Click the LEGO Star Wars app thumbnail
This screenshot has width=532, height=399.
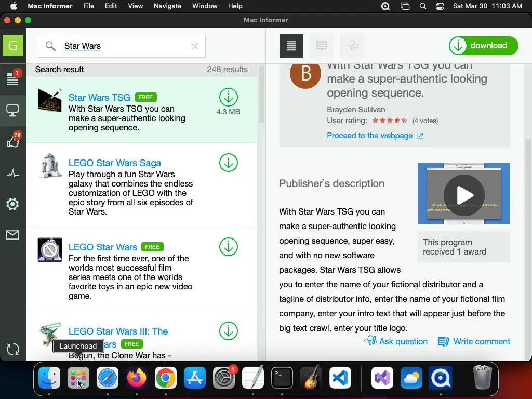click(50, 250)
